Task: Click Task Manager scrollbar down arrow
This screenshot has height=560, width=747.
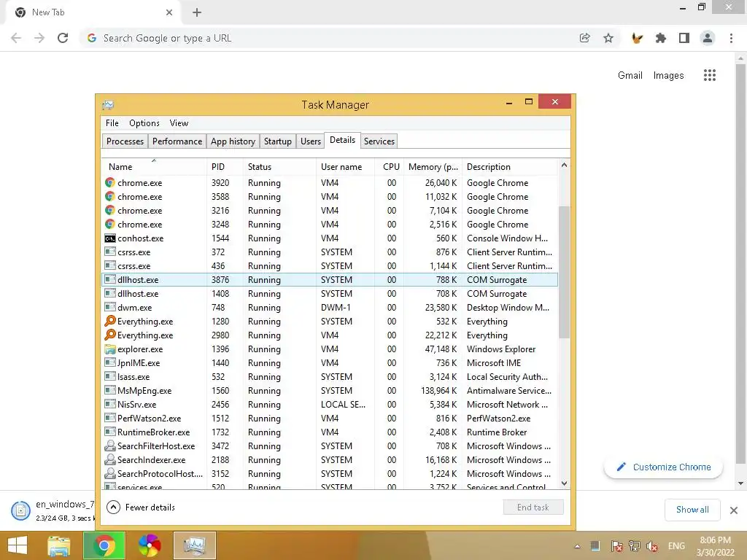Action: click(564, 483)
